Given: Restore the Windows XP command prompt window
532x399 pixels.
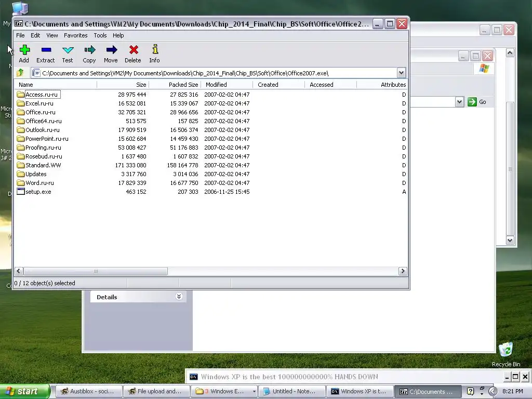Looking at the screenshot, I should (515, 377).
